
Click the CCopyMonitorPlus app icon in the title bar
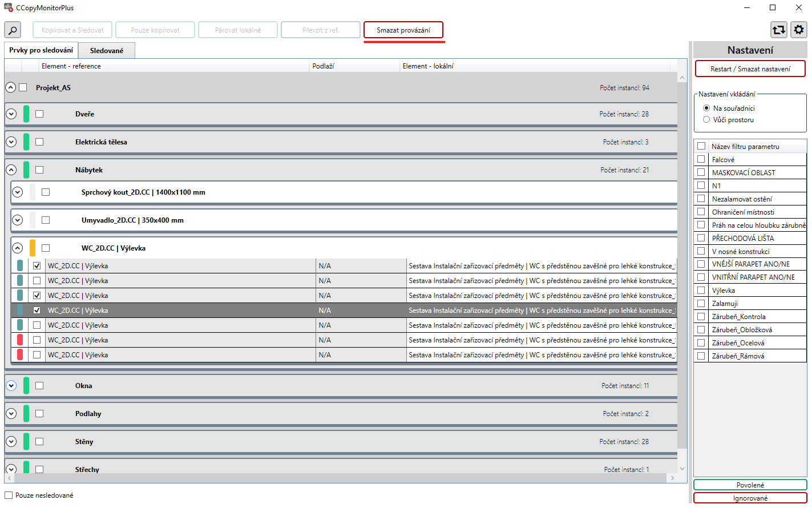click(x=9, y=8)
